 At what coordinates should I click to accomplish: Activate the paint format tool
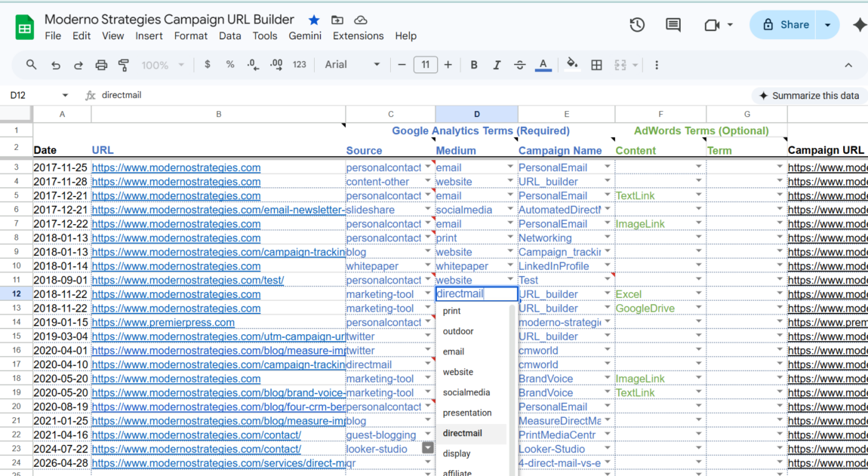point(124,66)
